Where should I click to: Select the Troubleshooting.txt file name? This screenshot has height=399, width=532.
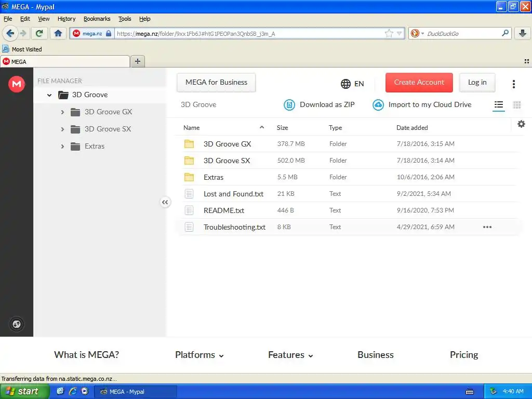[234, 227]
